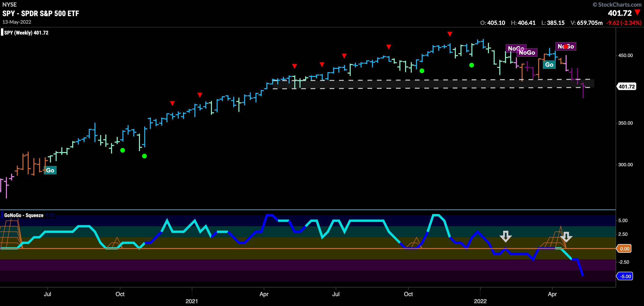Click the orange 0.00 oscillator axis tag
This screenshot has height=306, width=644.
click(x=624, y=249)
